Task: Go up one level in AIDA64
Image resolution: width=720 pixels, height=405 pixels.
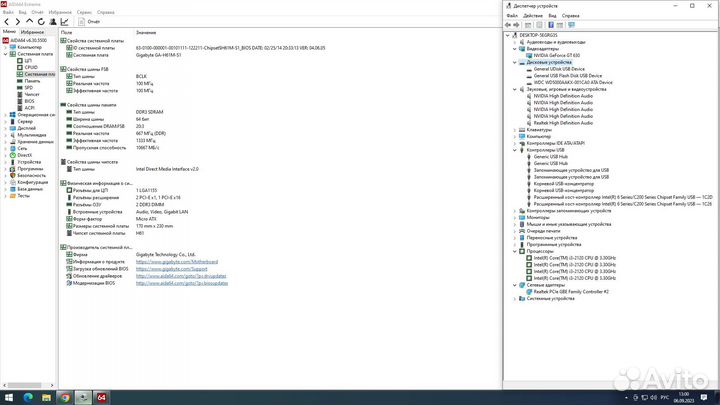Action: [x=29, y=22]
